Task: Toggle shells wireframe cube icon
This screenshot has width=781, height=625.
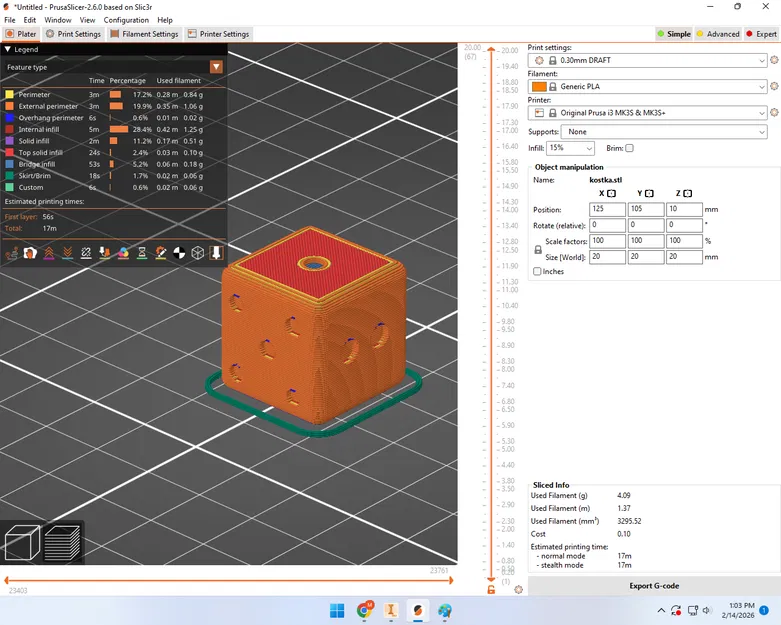Action: click(198, 253)
